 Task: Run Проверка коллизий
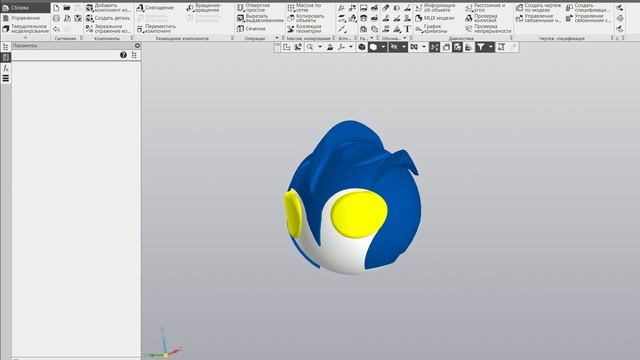[482, 18]
